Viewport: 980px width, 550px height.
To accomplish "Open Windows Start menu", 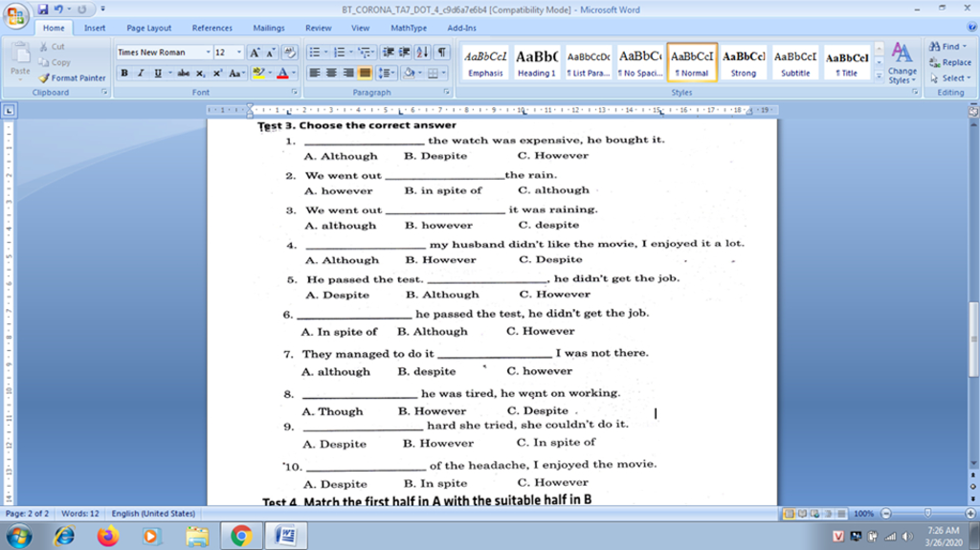I will 19,537.
